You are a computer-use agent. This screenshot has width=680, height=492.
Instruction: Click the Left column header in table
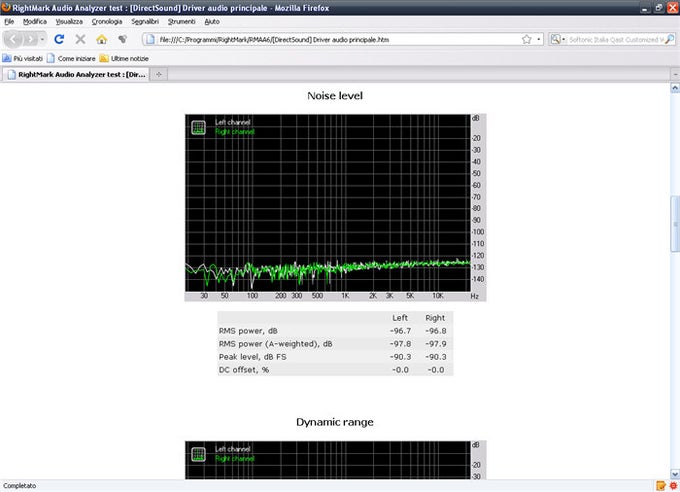pyautogui.click(x=400, y=318)
